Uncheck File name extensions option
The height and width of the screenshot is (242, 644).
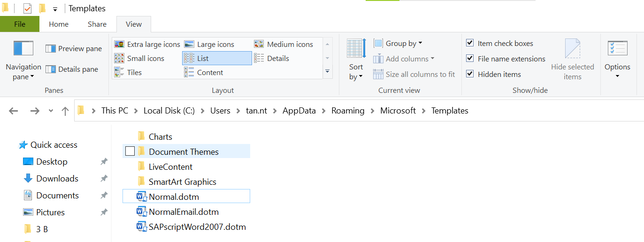point(470,59)
